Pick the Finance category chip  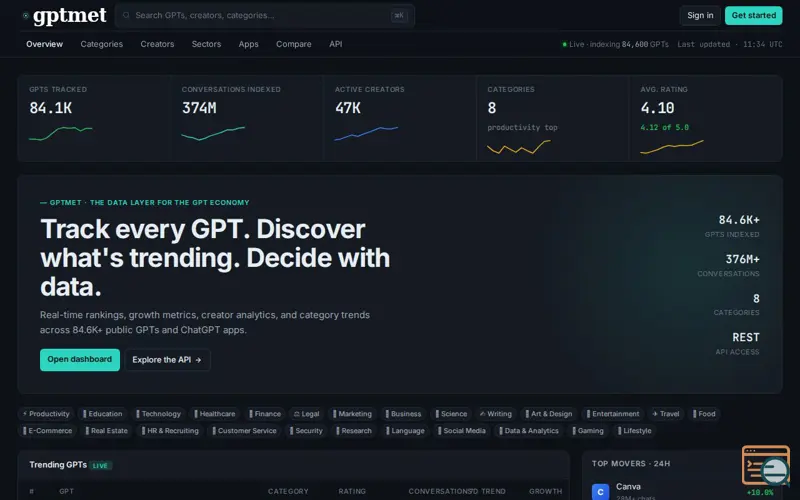265,414
